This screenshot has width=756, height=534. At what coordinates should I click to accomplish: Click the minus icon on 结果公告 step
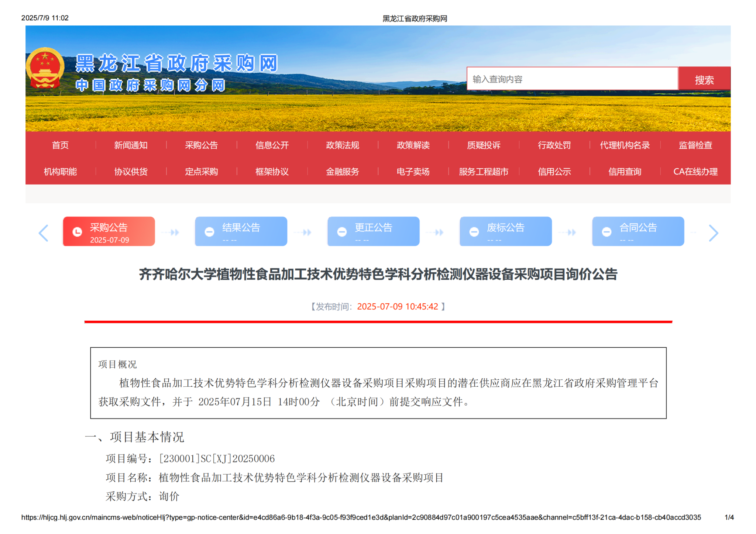click(x=209, y=232)
